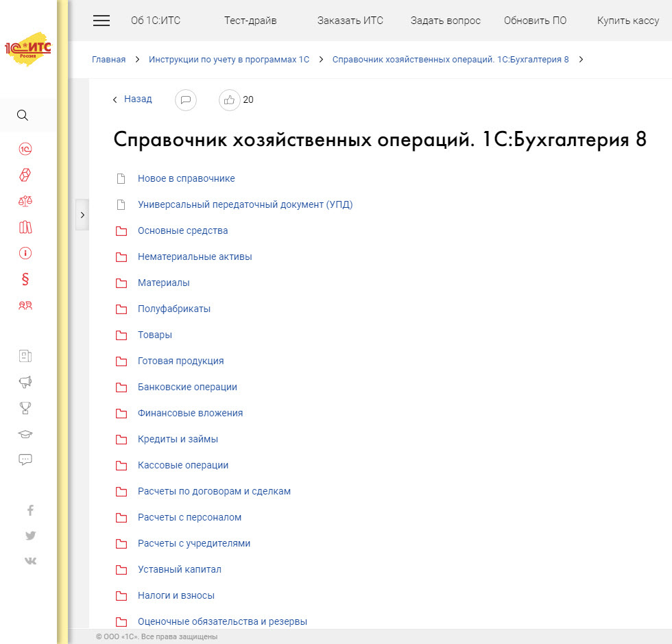This screenshot has width=672, height=644.
Task: Click the megaphone sidebar icon
Action: coord(25,381)
